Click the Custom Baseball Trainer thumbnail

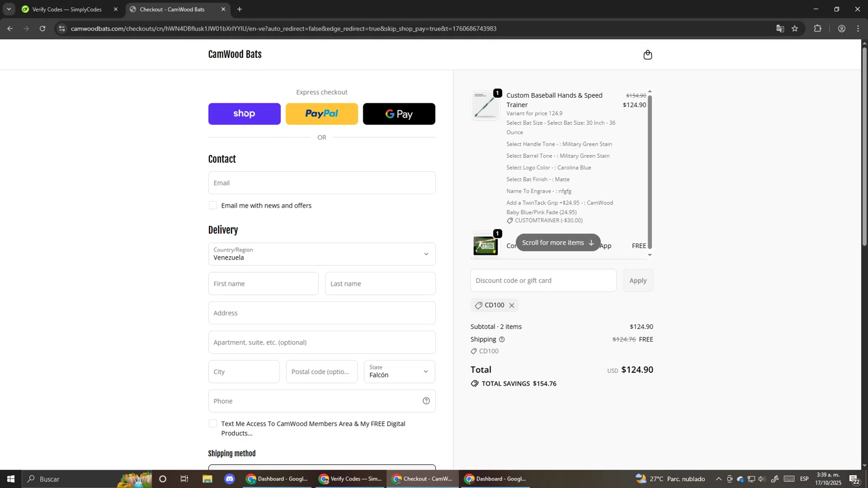click(x=486, y=106)
